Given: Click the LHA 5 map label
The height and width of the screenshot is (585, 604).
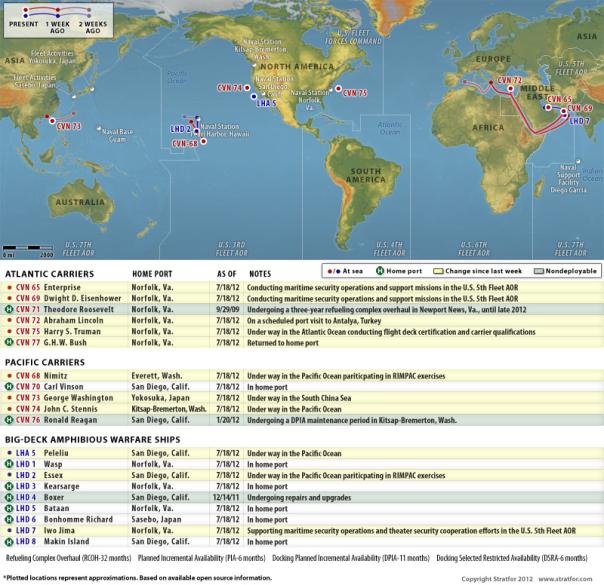Looking at the screenshot, I should 266,103.
